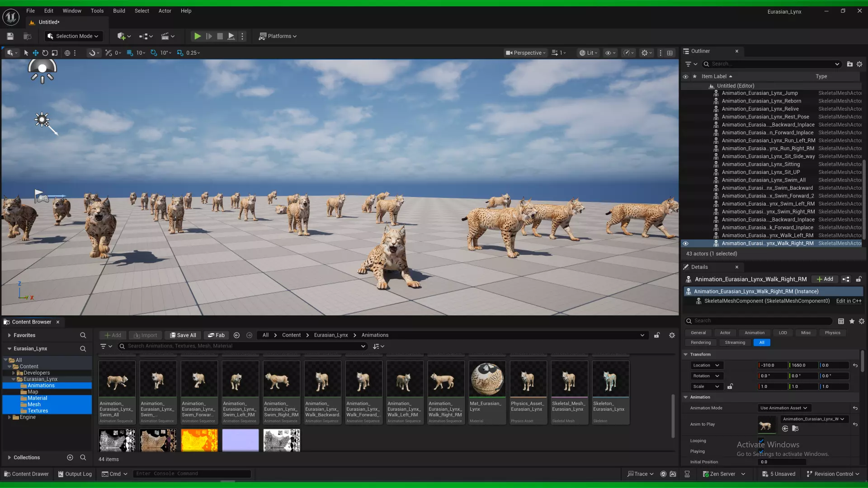Toggle visibility of Walk_Right_RM actor
Viewport: 868px width, 488px height.
[x=685, y=244]
